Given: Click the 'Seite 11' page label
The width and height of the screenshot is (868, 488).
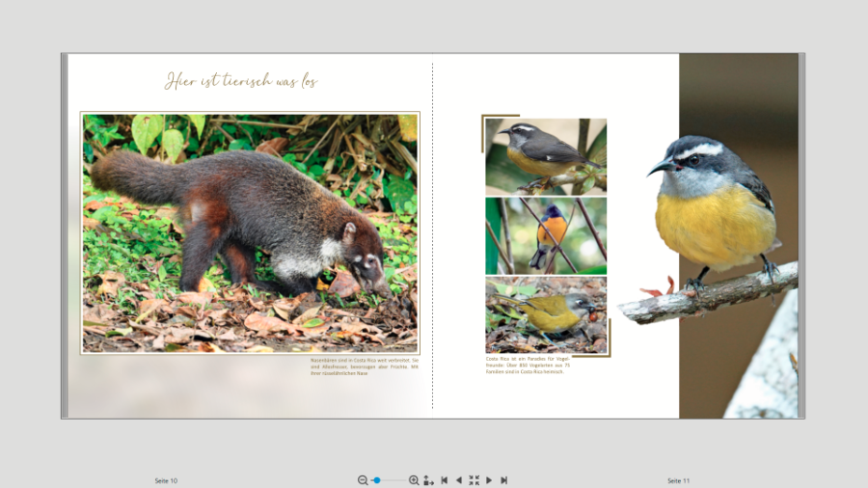Looking at the screenshot, I should tap(678, 480).
